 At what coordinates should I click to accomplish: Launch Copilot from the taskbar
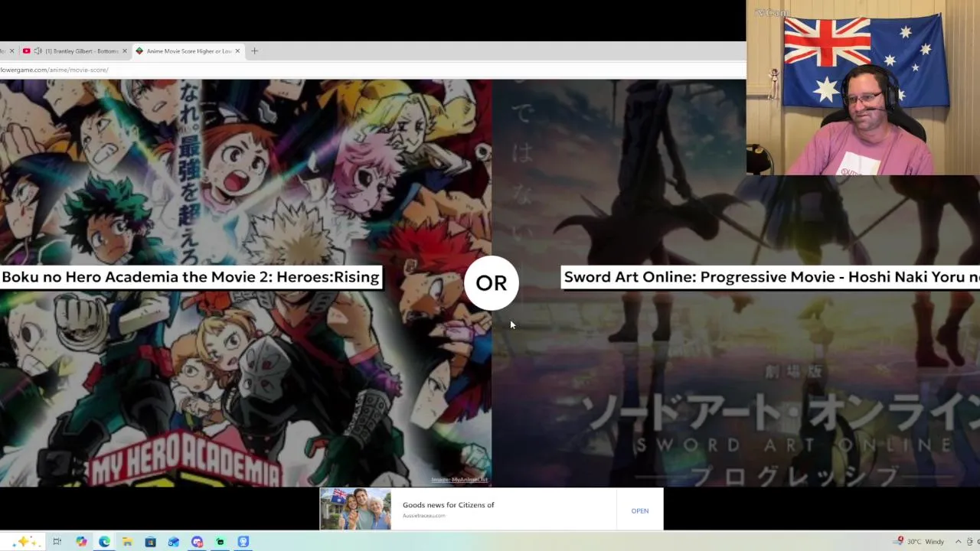81,542
